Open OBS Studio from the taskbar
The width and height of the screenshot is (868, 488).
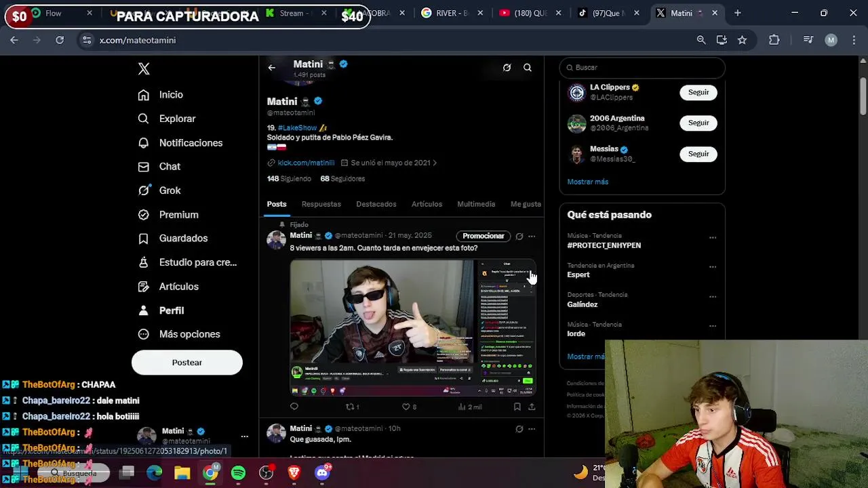click(266, 472)
